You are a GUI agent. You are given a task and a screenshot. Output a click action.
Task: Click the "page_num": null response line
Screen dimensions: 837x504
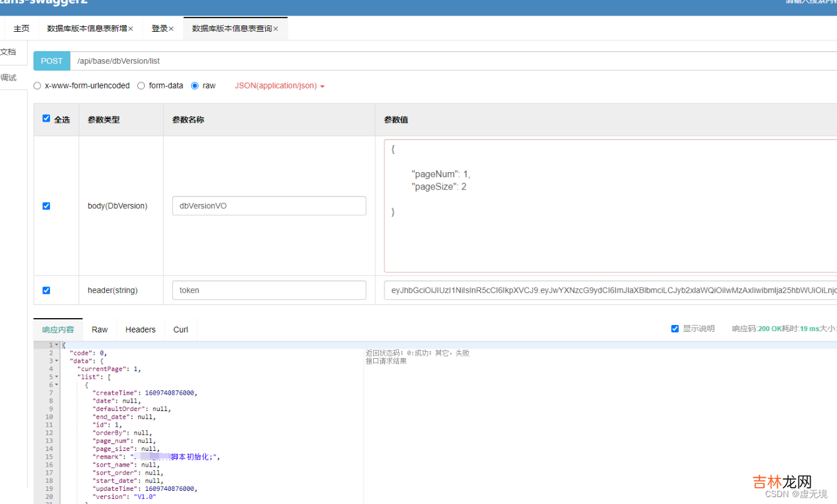coord(124,441)
